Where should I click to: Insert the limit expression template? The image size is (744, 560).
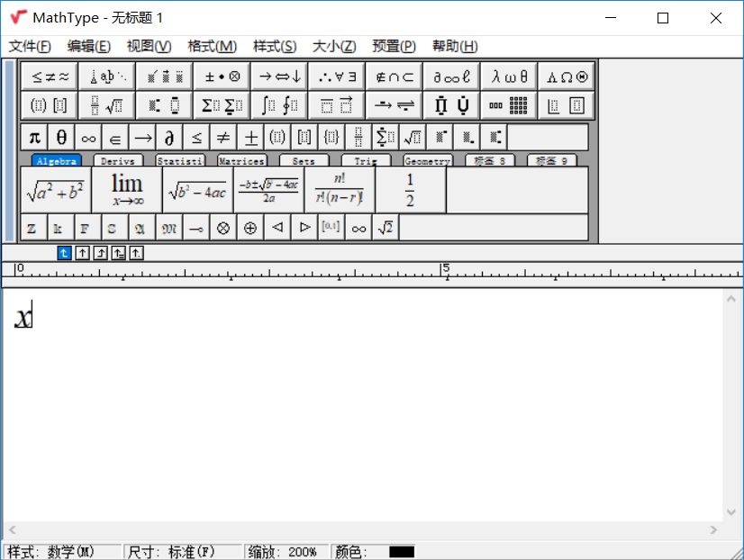click(126, 187)
